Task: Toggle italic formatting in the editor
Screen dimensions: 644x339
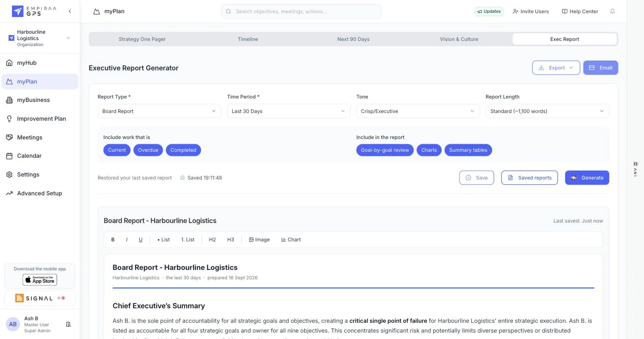Action: point(126,240)
